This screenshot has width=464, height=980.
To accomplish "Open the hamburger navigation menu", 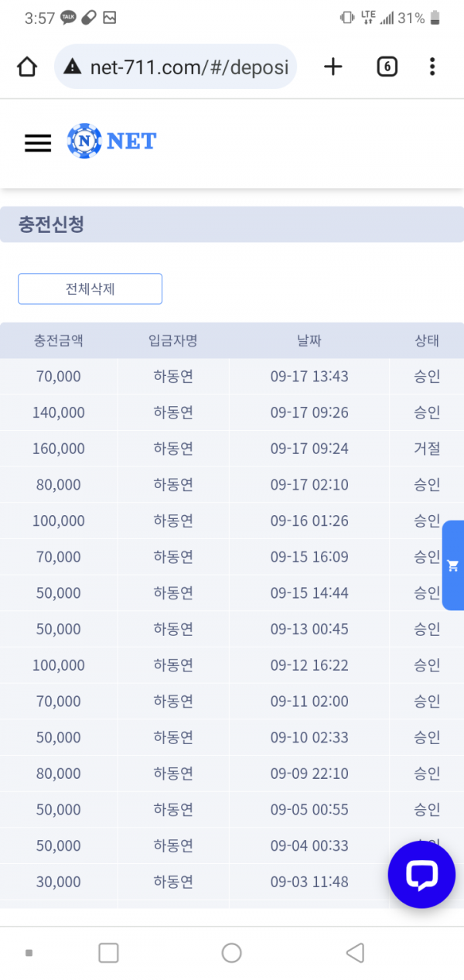I will pyautogui.click(x=37, y=143).
